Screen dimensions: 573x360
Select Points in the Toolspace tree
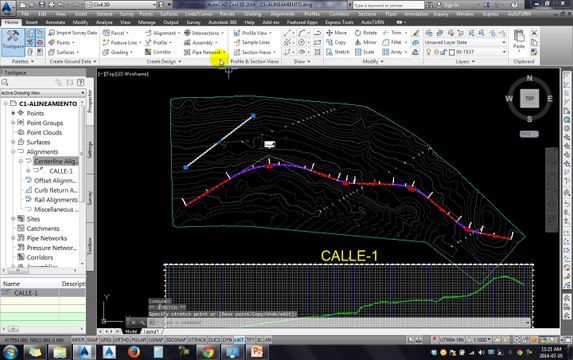(35, 113)
